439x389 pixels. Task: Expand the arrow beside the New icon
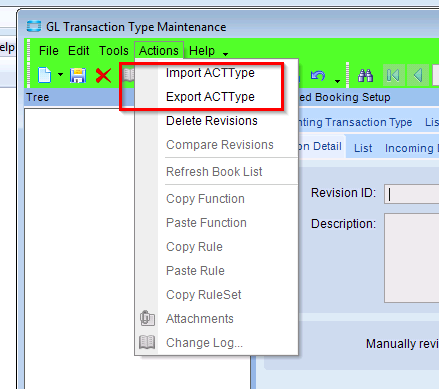coord(60,75)
